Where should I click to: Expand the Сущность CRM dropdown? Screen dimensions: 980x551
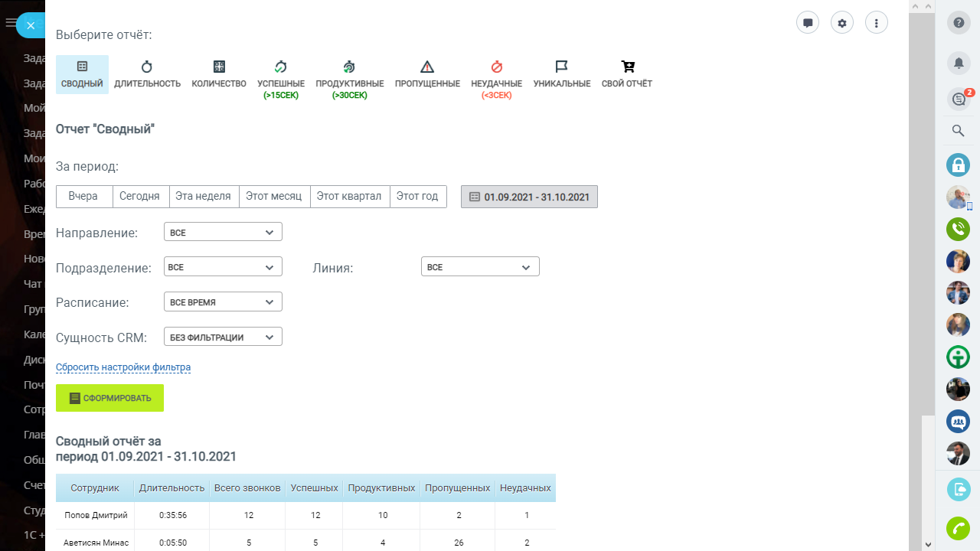point(223,337)
